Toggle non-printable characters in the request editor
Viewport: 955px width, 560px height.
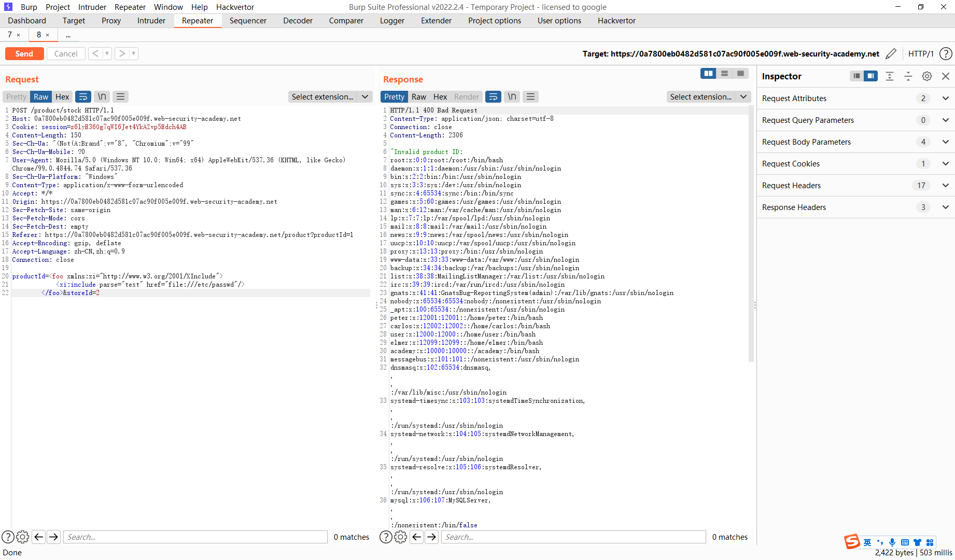pyautogui.click(x=102, y=96)
